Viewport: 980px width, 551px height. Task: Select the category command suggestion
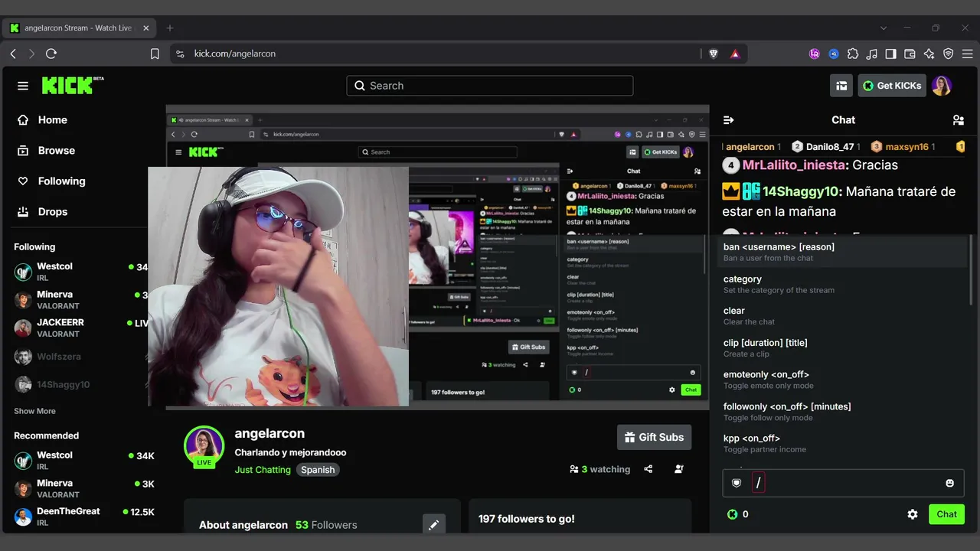(844, 284)
